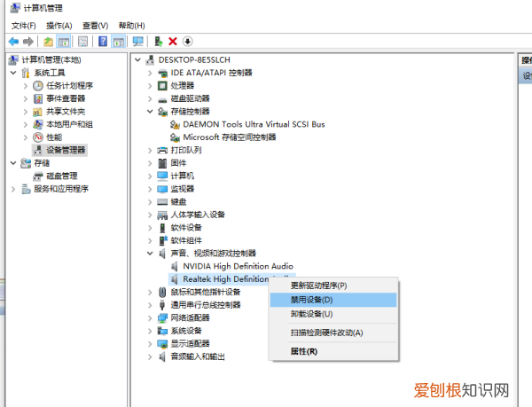532x407 pixels.
Task: Select NVIDIA High Definition Audio device
Action: (x=238, y=266)
